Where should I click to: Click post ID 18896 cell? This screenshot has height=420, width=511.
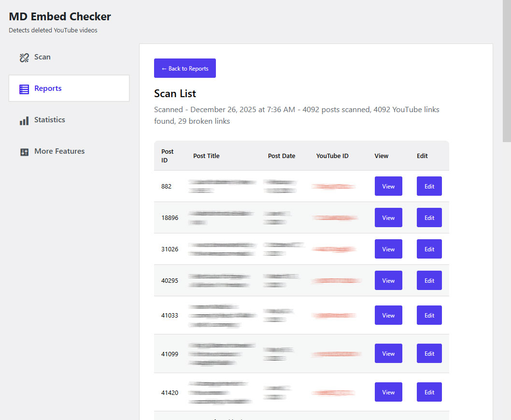[x=170, y=217]
